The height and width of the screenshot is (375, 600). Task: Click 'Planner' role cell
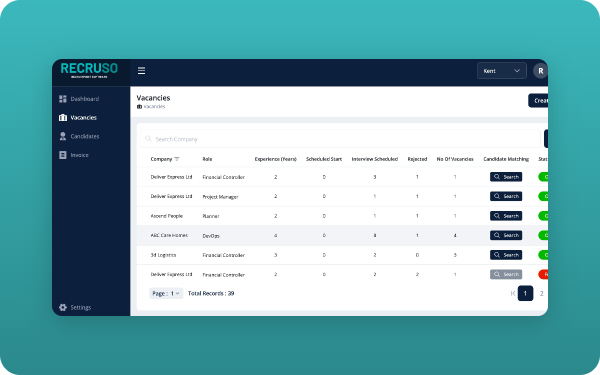click(211, 216)
